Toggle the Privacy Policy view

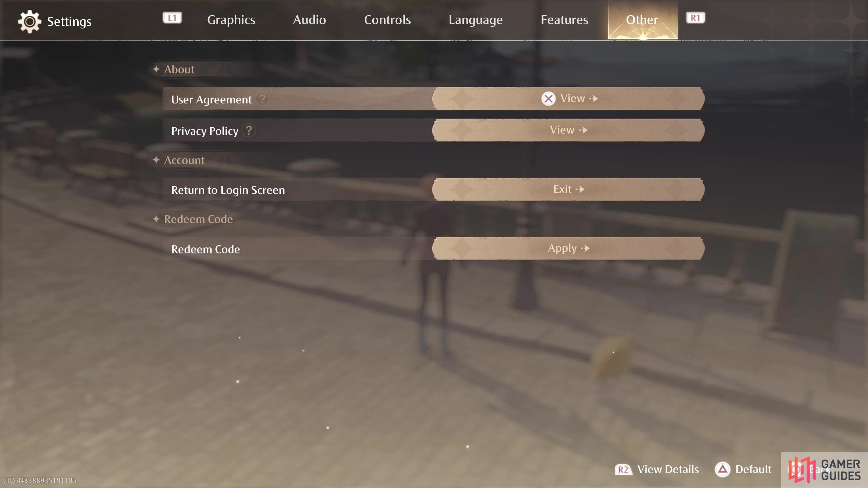tap(568, 129)
